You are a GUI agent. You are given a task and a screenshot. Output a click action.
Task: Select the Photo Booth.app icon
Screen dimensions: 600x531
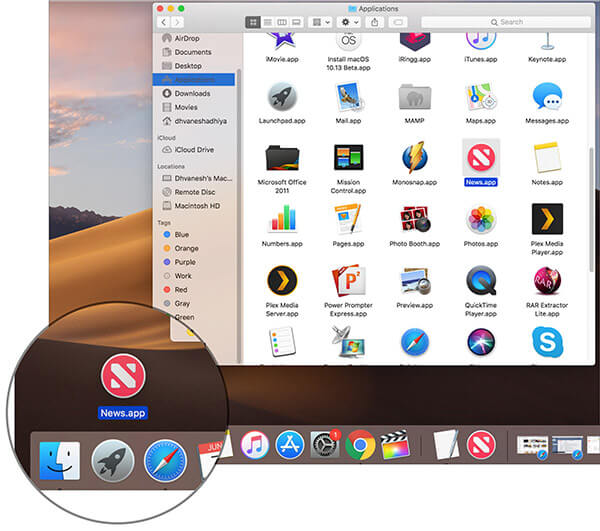point(415,219)
